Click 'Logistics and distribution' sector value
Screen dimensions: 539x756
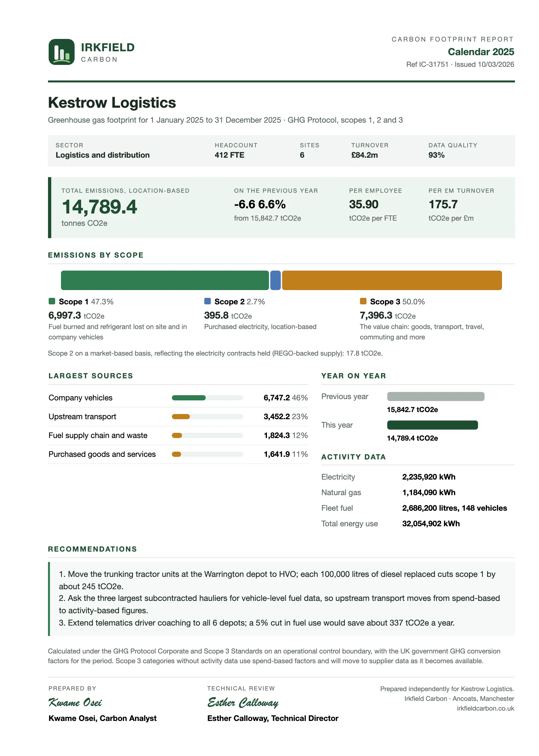tap(102, 155)
